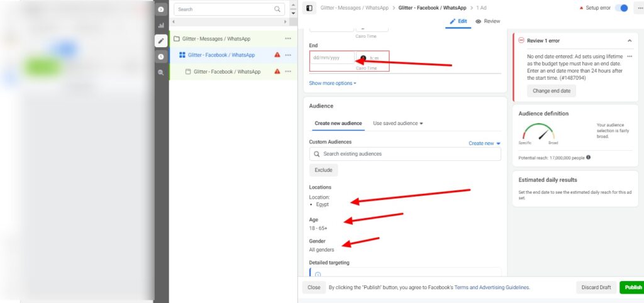Open Terms and Advertising Guidelines link
Screen dimensions: 644x303
click(x=492, y=287)
